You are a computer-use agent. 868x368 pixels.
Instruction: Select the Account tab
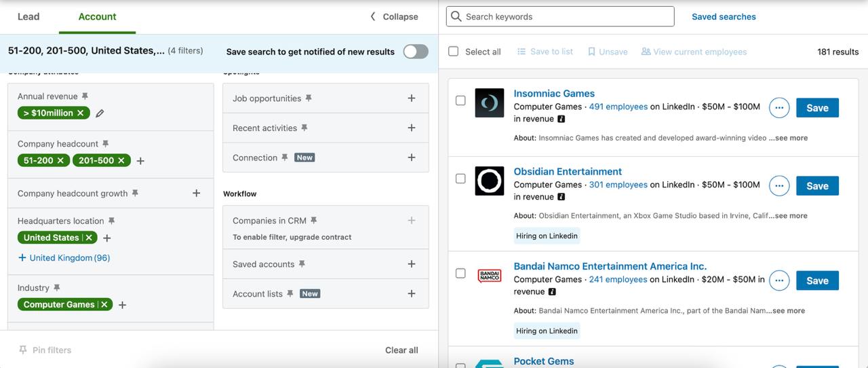[x=97, y=16]
